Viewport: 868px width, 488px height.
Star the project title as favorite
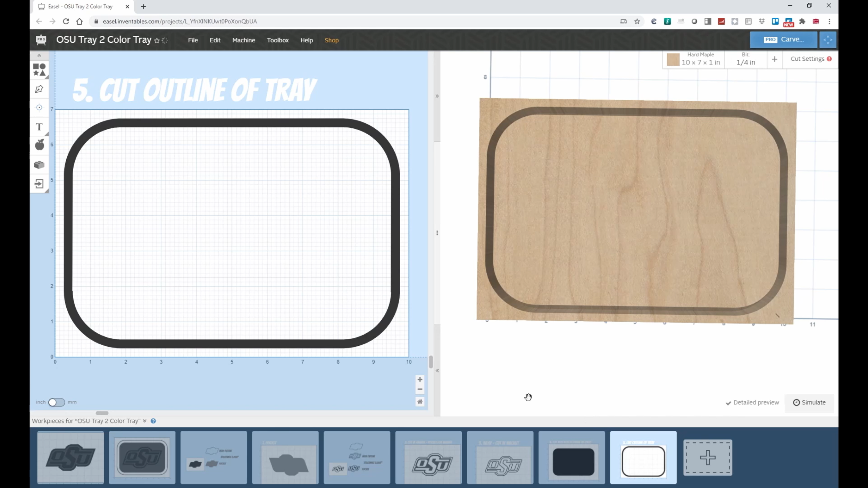point(157,41)
